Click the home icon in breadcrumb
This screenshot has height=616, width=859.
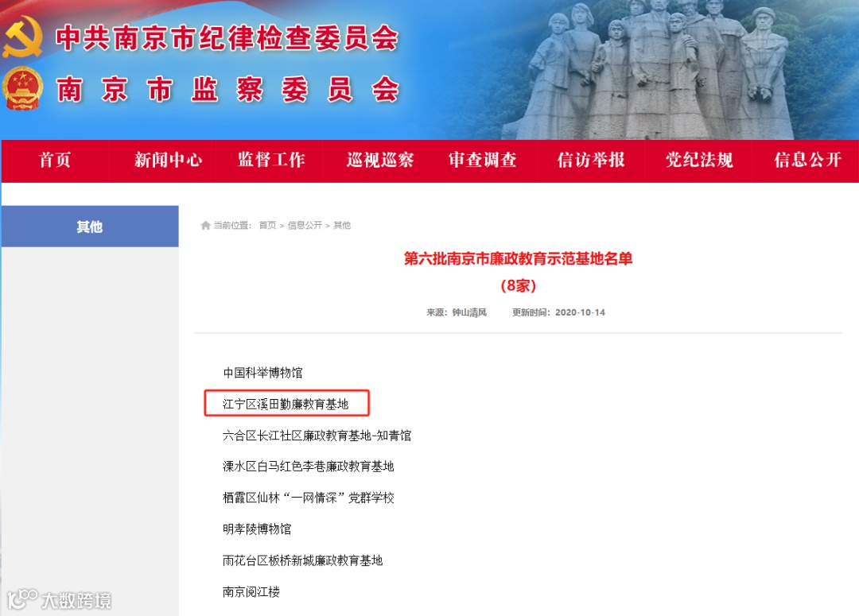click(205, 226)
